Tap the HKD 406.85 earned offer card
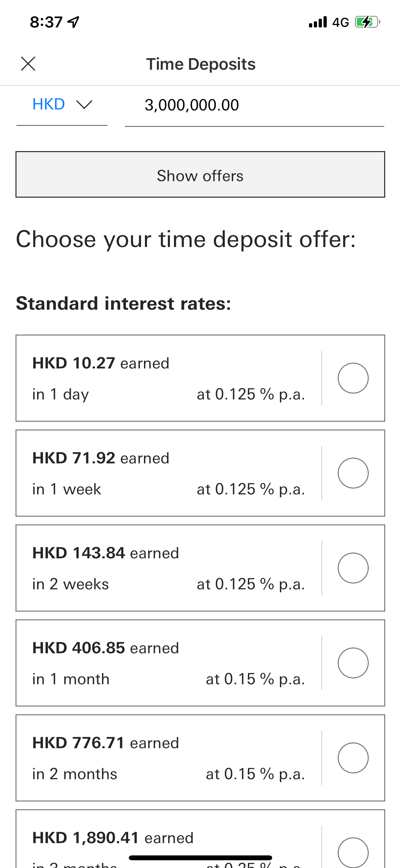 tap(169, 663)
